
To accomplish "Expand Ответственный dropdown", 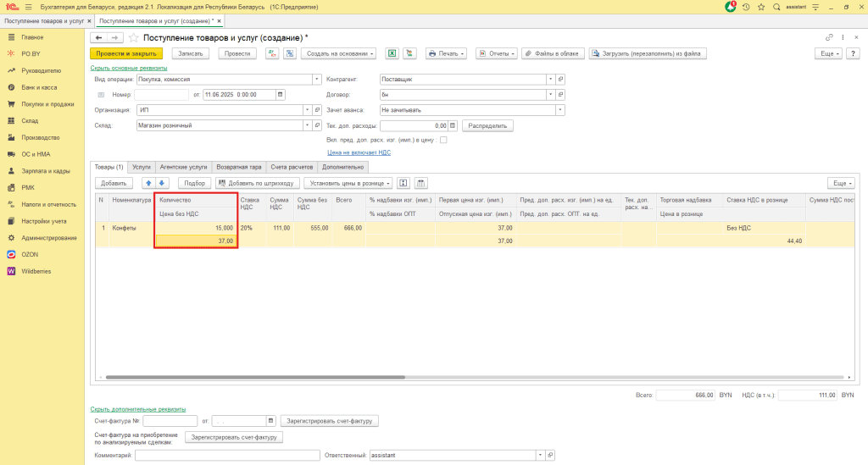I will [540, 455].
